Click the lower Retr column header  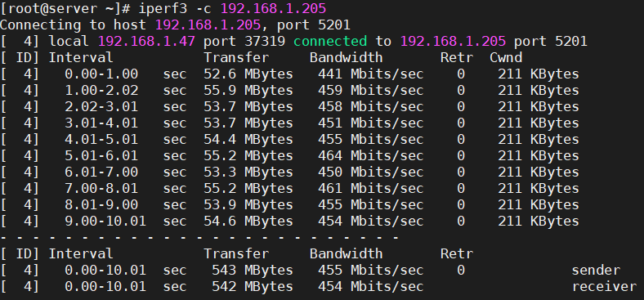(457, 253)
